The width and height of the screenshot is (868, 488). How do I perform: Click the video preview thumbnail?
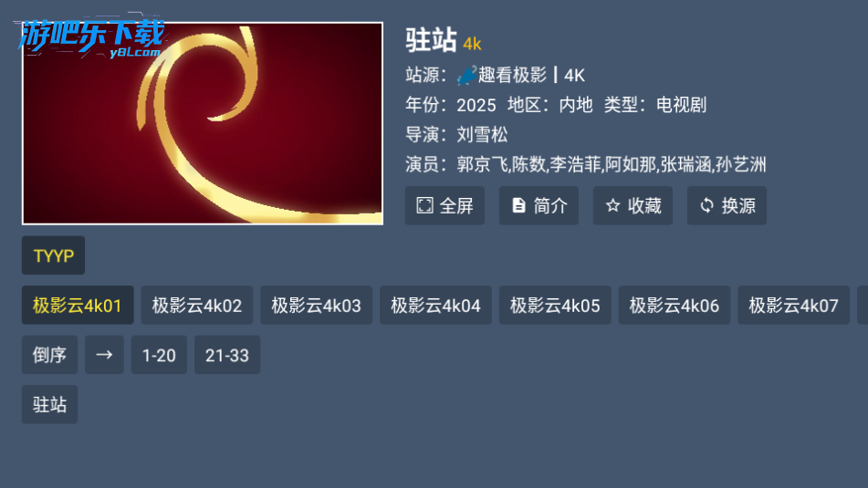203,123
